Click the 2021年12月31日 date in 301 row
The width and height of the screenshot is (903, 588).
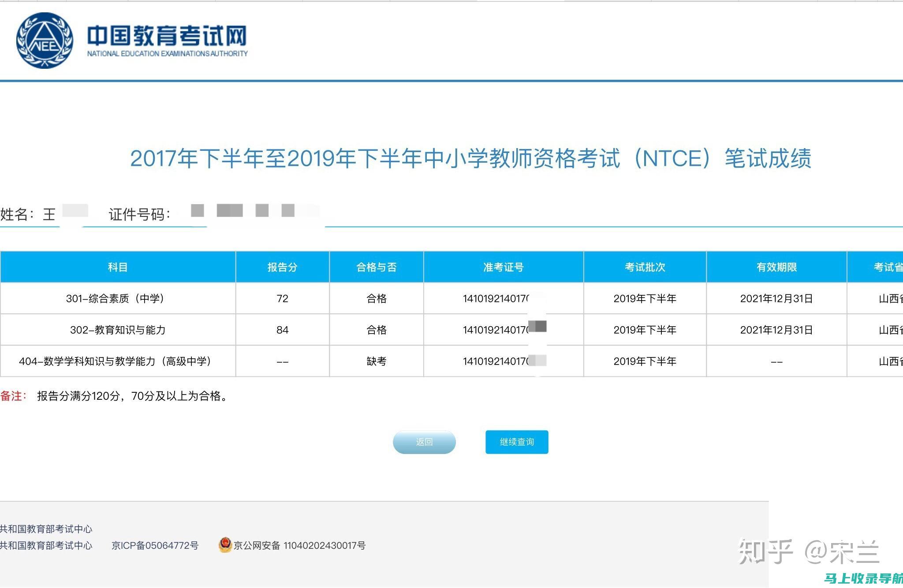click(776, 298)
